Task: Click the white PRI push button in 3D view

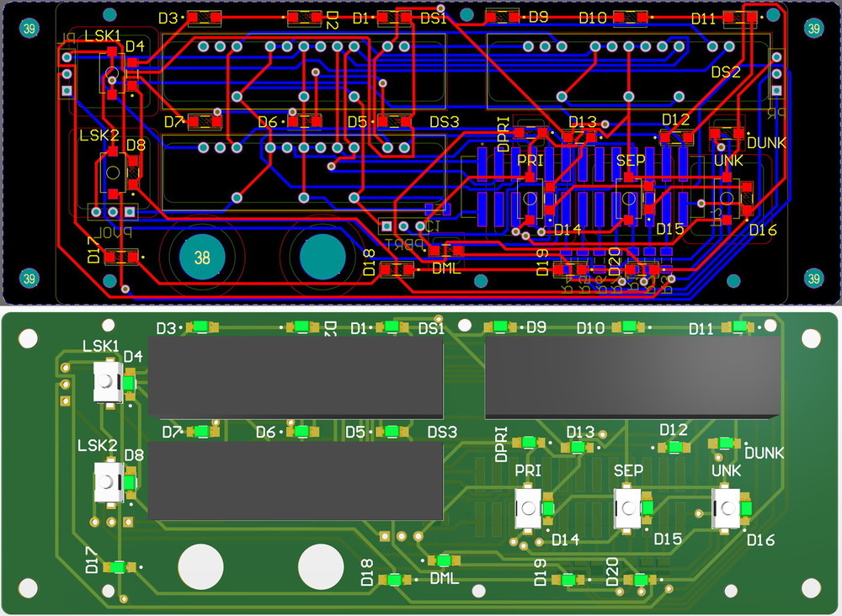Action: click(529, 508)
